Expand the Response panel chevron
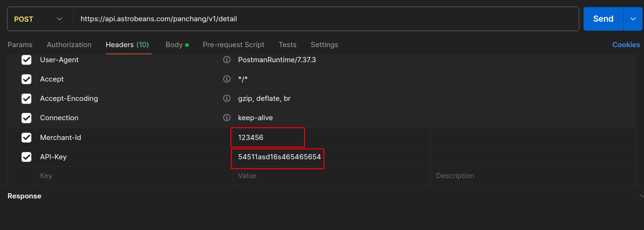The height and width of the screenshot is (230, 644). tap(641, 196)
